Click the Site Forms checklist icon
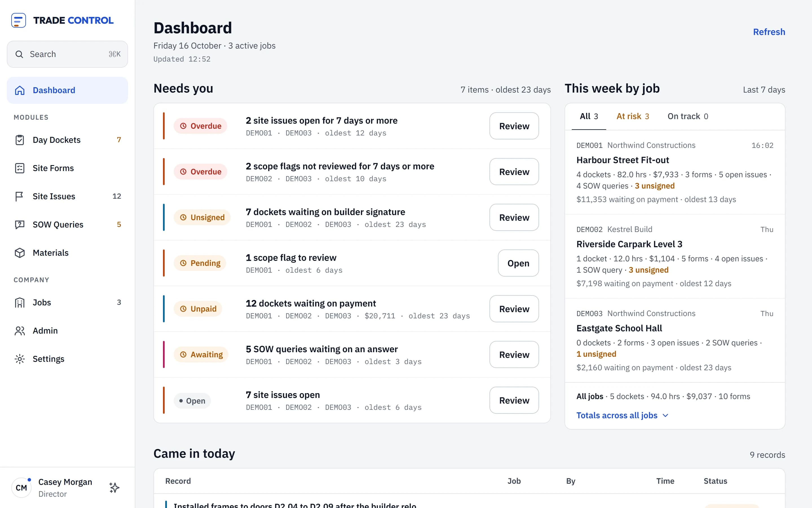This screenshot has height=508, width=812. tap(20, 168)
